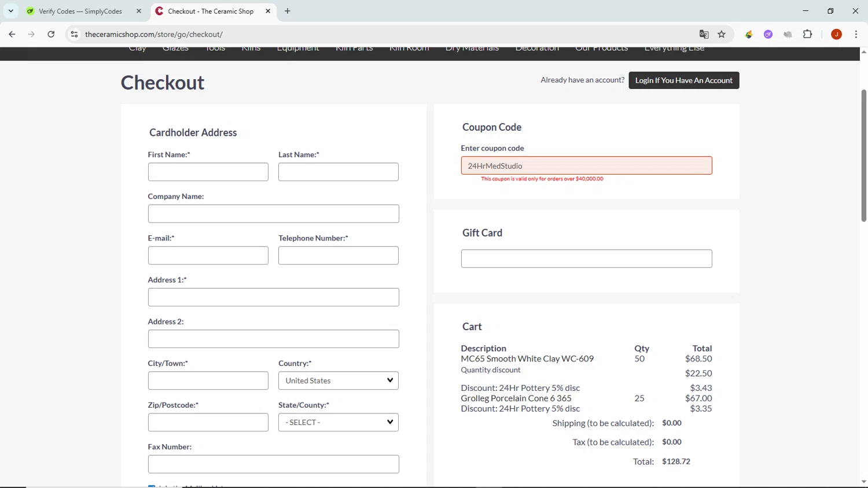This screenshot has height=488, width=868.
Task: Click the colorful flame extension icon
Action: pyautogui.click(x=749, y=34)
